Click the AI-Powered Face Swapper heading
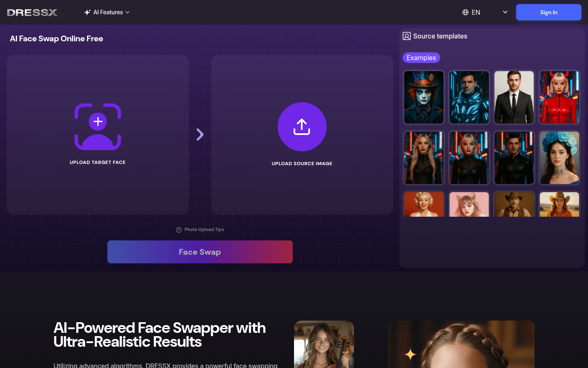This screenshot has height=368, width=588. [x=160, y=335]
